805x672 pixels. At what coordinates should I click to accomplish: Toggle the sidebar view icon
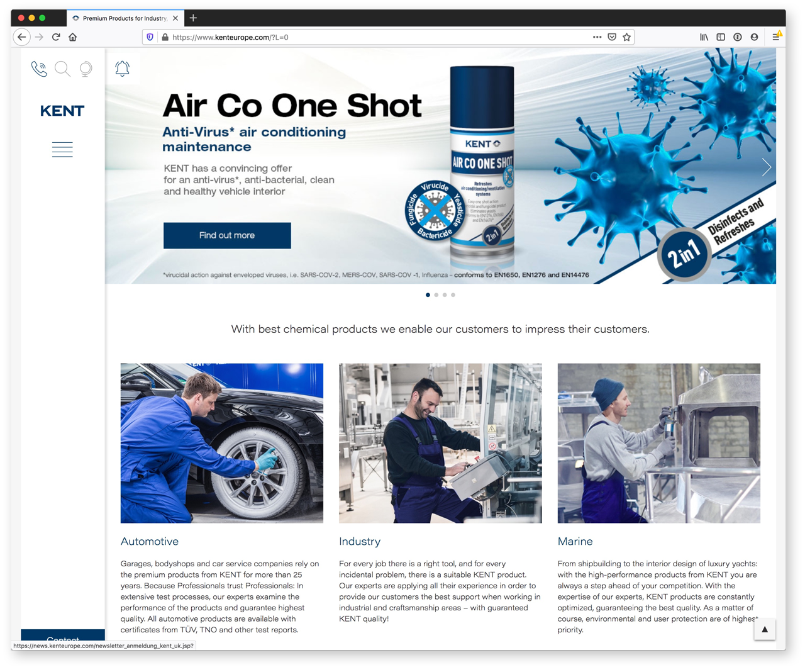pyautogui.click(x=721, y=37)
